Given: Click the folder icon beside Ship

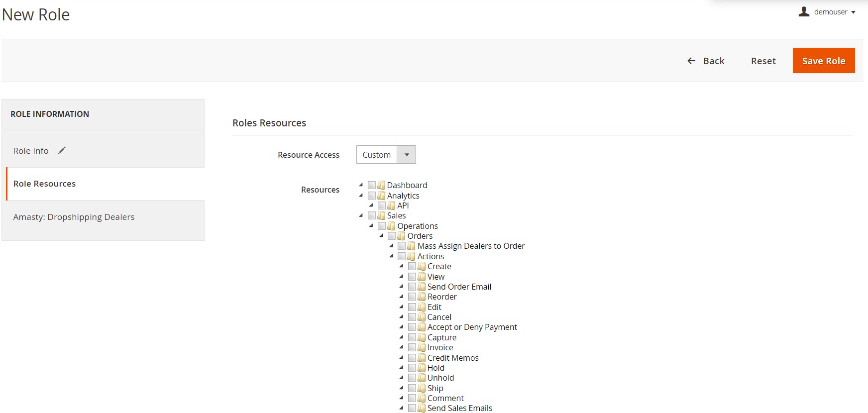Looking at the screenshot, I should click(422, 388).
